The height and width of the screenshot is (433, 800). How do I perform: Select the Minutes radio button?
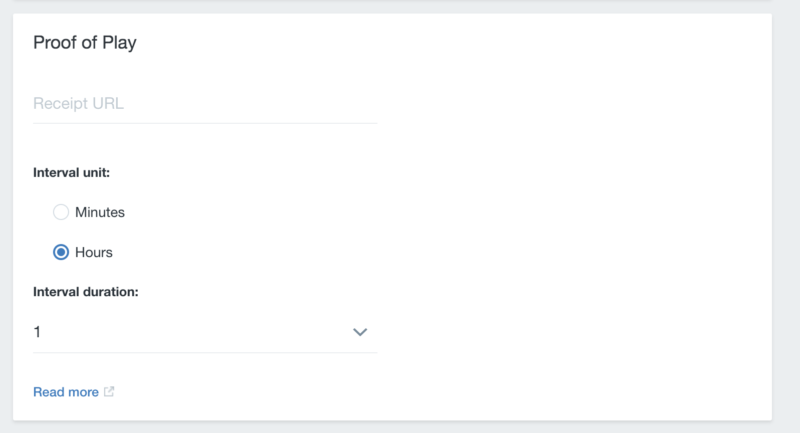tap(61, 212)
